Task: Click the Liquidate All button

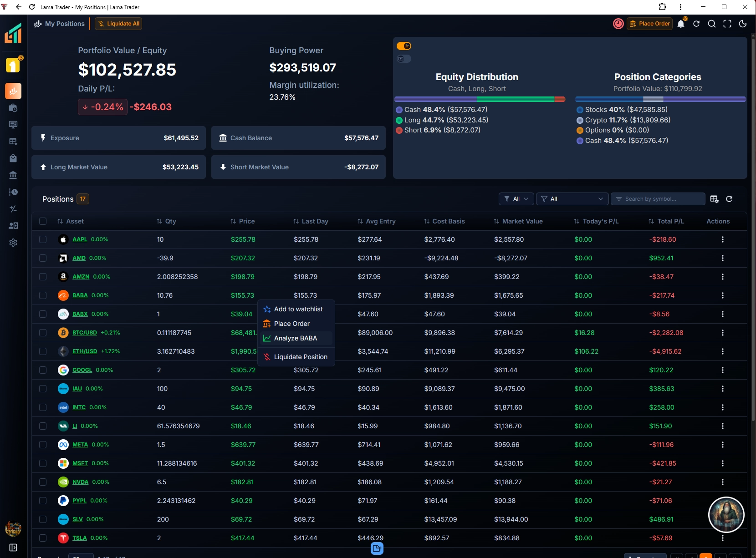Action: [118, 24]
